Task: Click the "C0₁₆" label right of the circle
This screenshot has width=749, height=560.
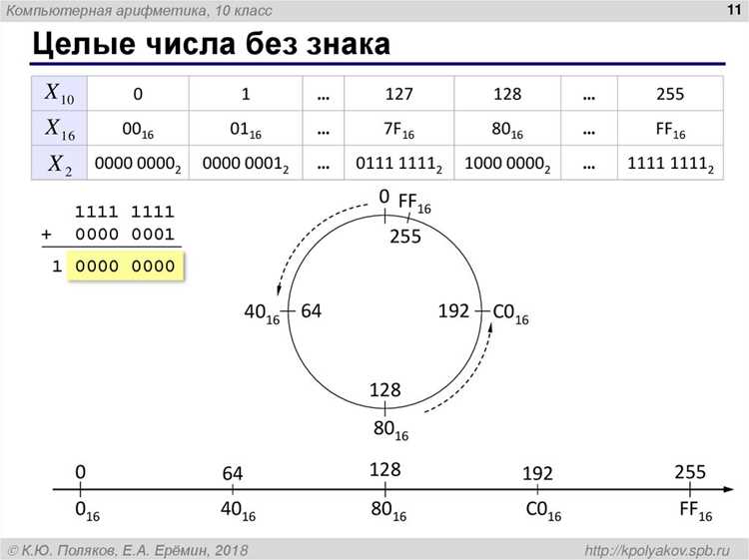Action: pos(510,313)
